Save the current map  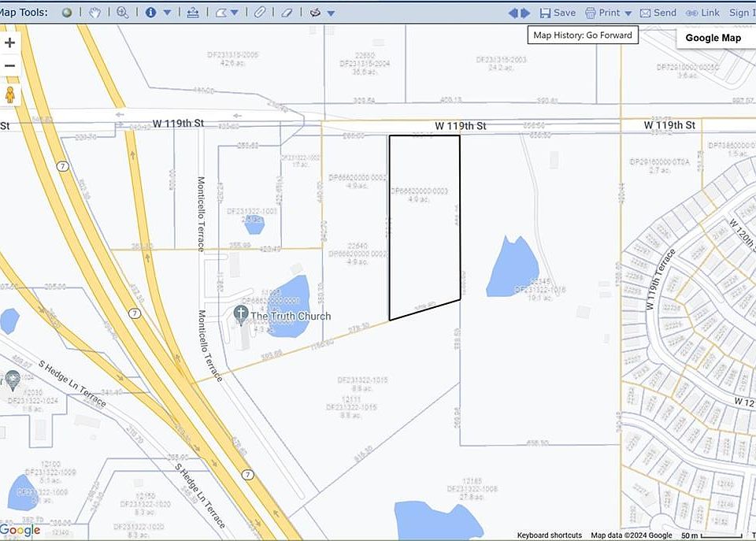(x=558, y=13)
